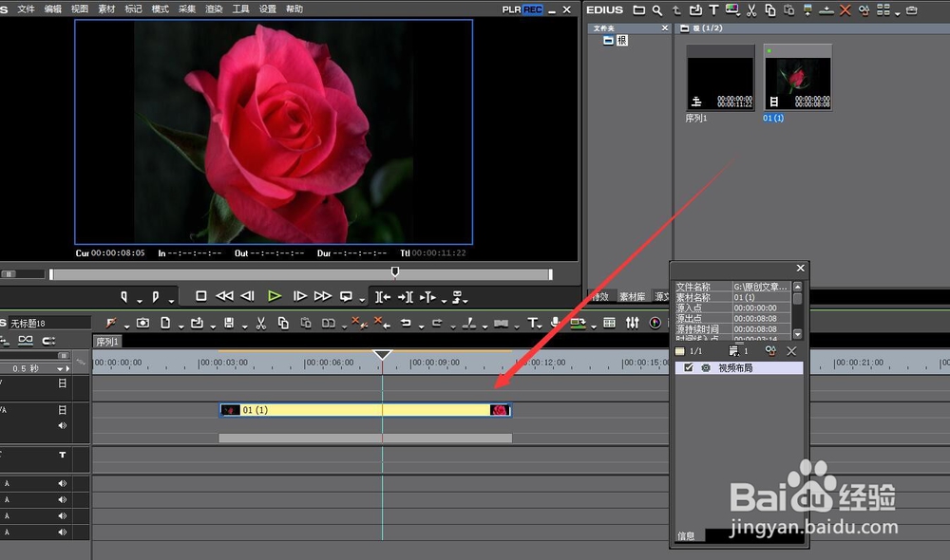The height and width of the screenshot is (560, 950).
Task: Click the Set In point icon
Action: (x=124, y=296)
